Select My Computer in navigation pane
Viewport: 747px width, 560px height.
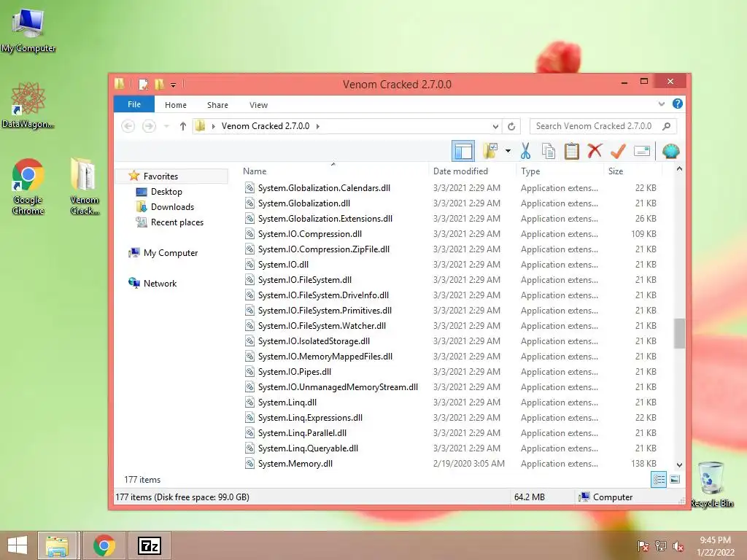171,253
